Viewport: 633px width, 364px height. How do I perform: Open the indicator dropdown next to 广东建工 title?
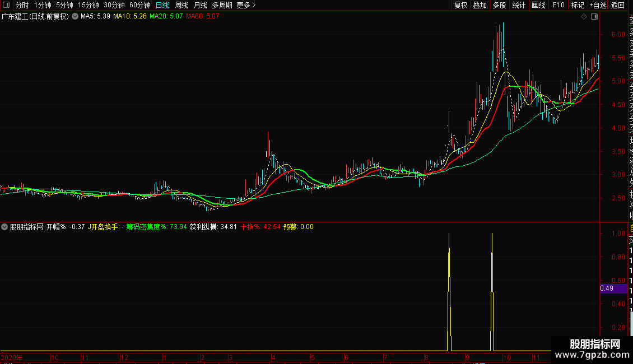(75, 17)
